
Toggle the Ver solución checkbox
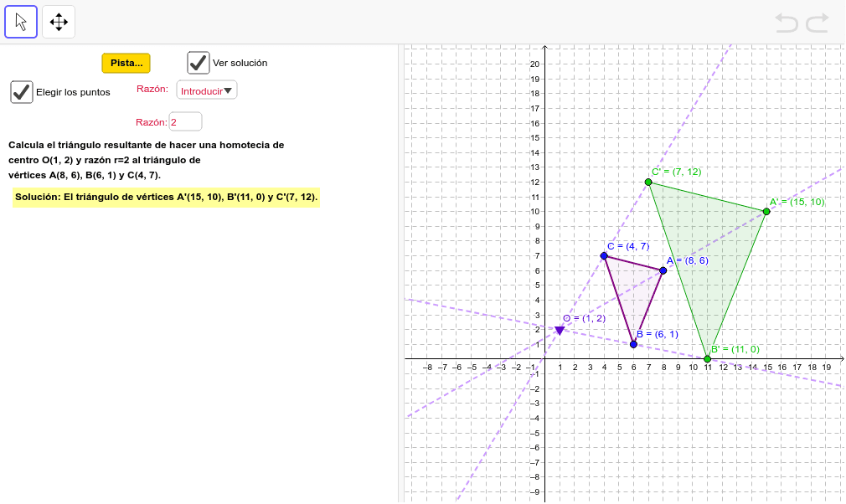tap(198, 63)
